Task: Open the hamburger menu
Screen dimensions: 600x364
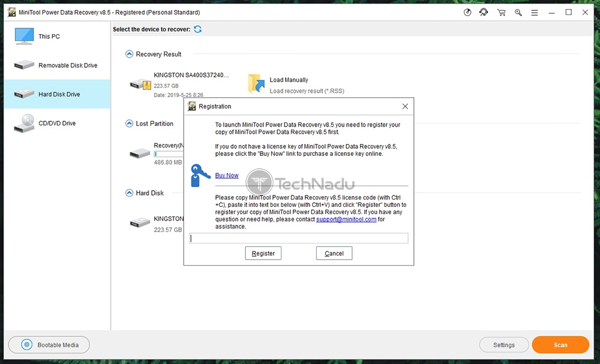Action: [x=535, y=12]
